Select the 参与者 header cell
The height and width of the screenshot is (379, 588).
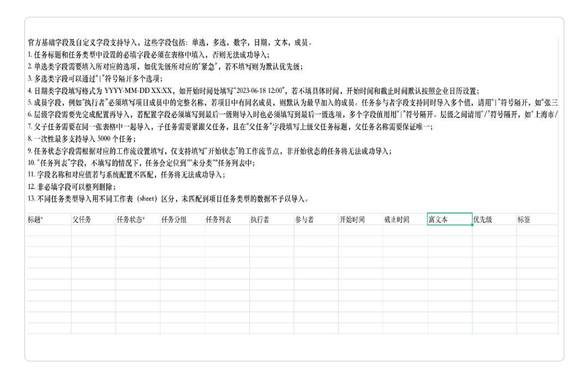pos(316,220)
